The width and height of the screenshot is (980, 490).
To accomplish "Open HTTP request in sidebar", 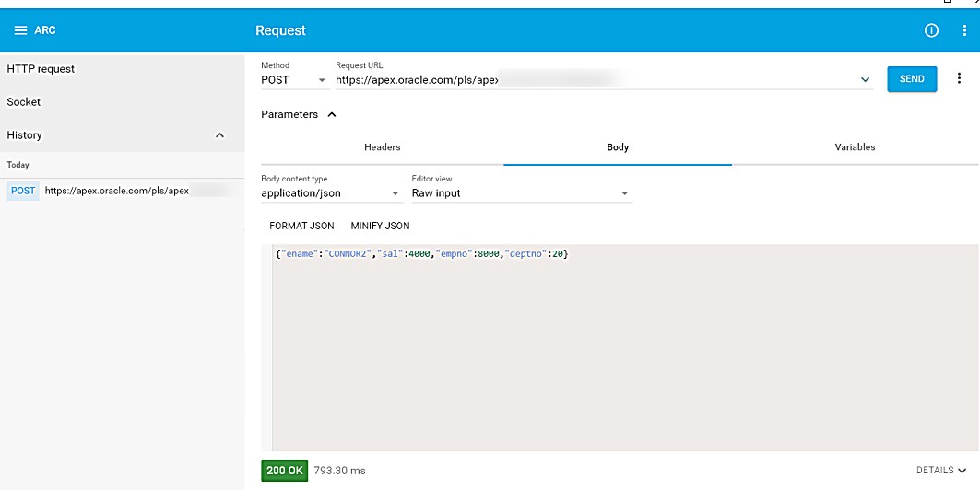I will 41,69.
